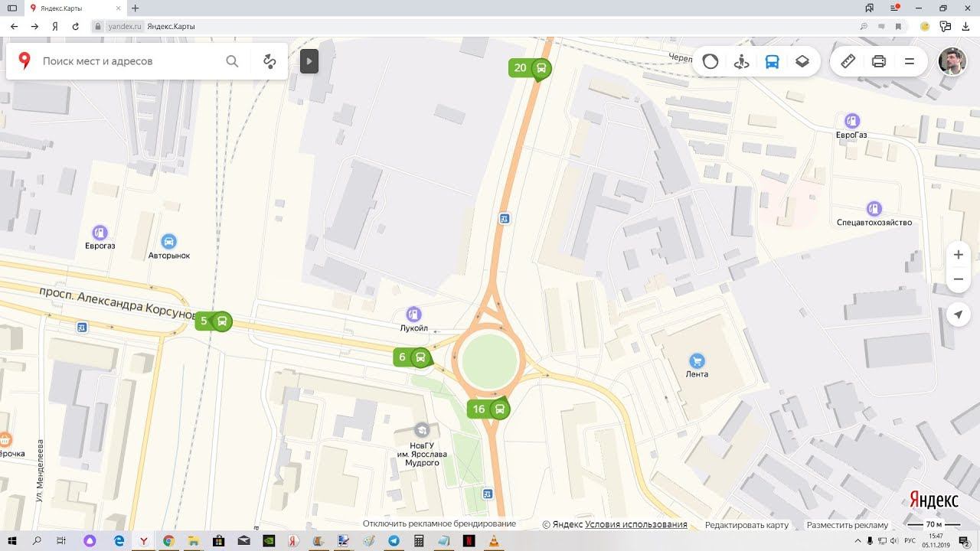
Task: Click the НовГУ university marker
Action: [421, 430]
